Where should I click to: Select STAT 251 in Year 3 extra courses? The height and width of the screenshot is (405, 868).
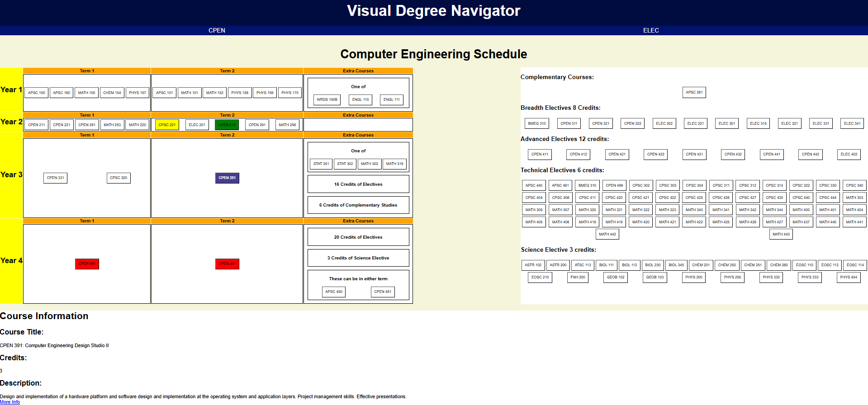click(x=321, y=164)
